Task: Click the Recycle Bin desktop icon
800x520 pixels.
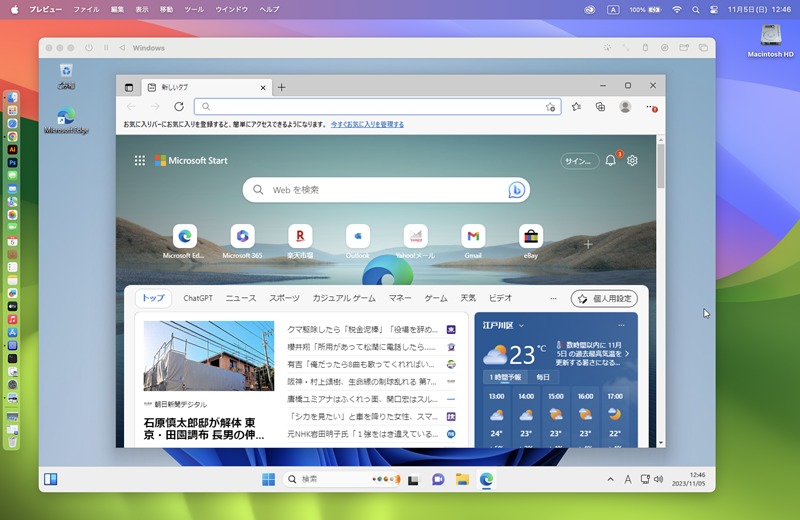Action: pyautogui.click(x=66, y=76)
